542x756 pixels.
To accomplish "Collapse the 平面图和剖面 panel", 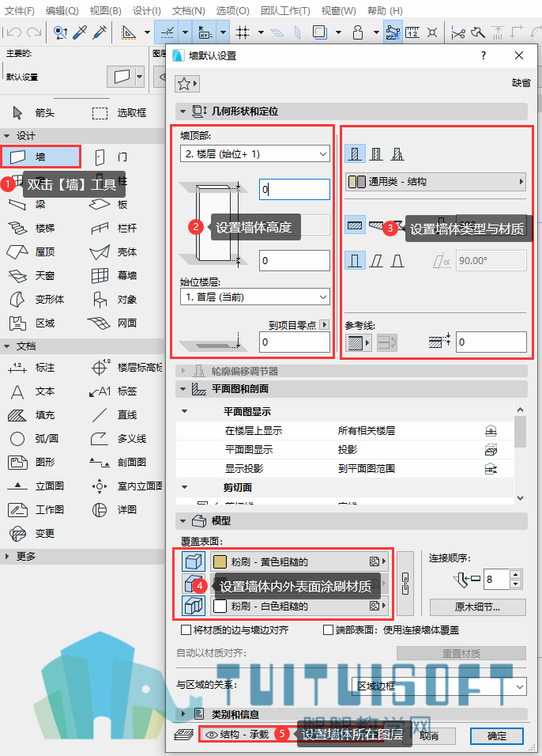I will pos(183,388).
